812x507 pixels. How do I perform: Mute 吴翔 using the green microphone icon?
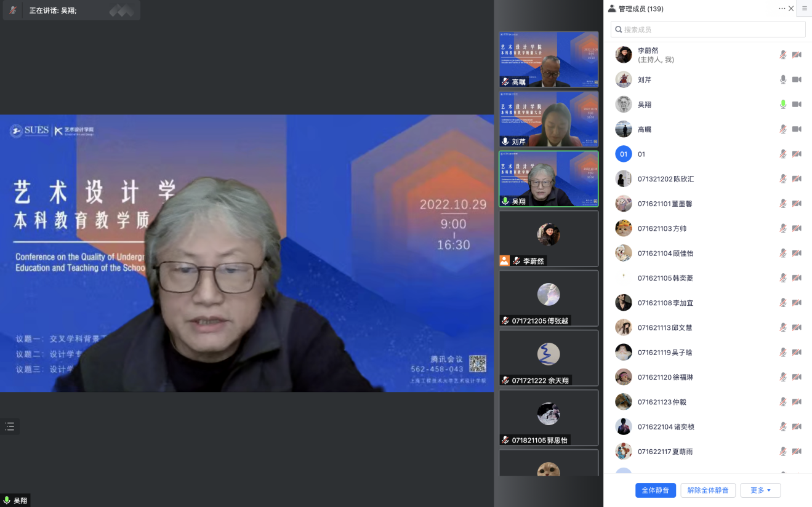point(783,105)
